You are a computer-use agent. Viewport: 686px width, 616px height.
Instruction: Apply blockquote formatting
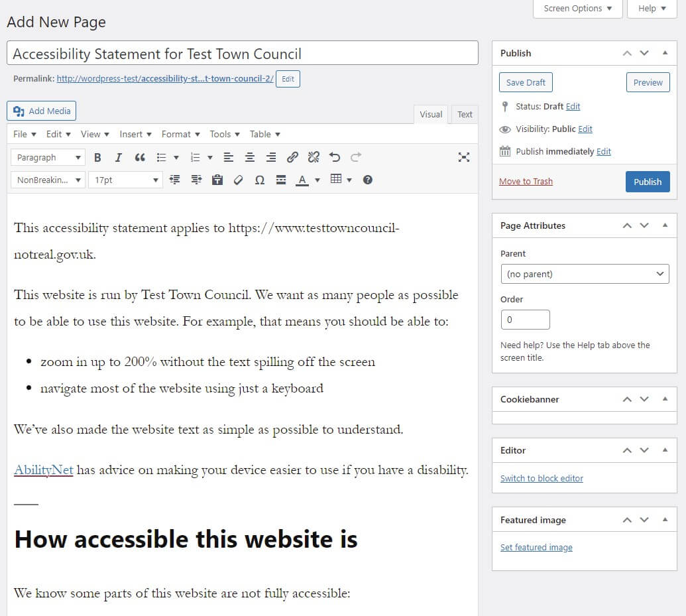[x=140, y=157]
